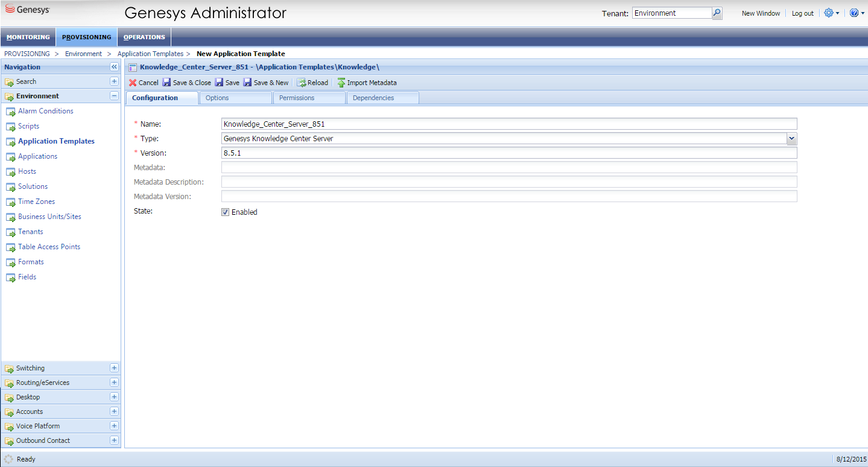The height and width of the screenshot is (467, 868).
Task: Click PROVISIONING in the breadcrumb
Action: pos(27,54)
